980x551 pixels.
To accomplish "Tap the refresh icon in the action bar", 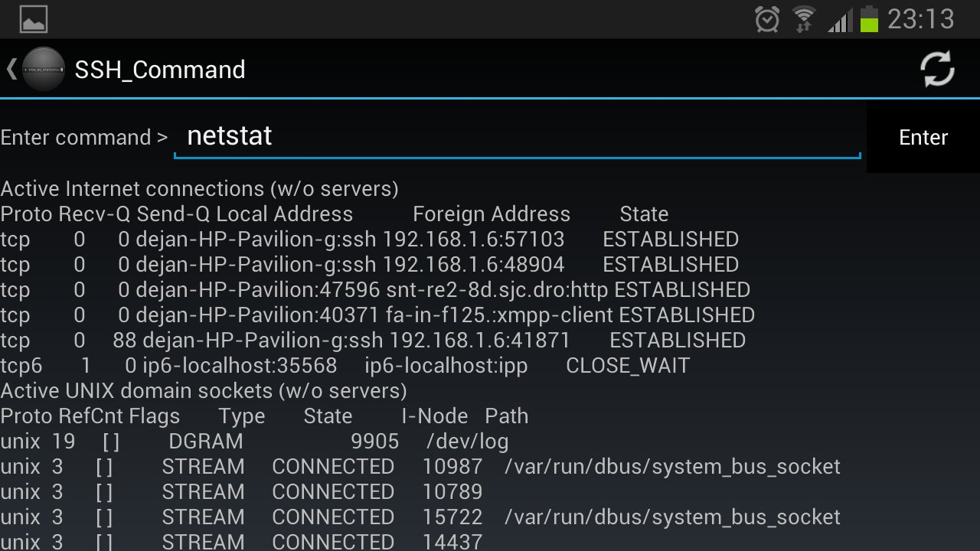I will [936, 70].
